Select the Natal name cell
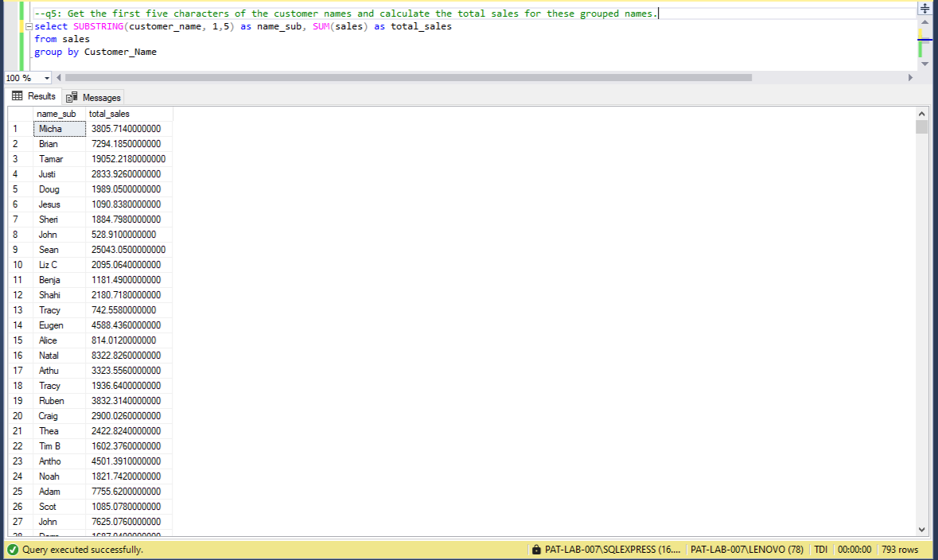The height and width of the screenshot is (560, 938). pyautogui.click(x=59, y=356)
